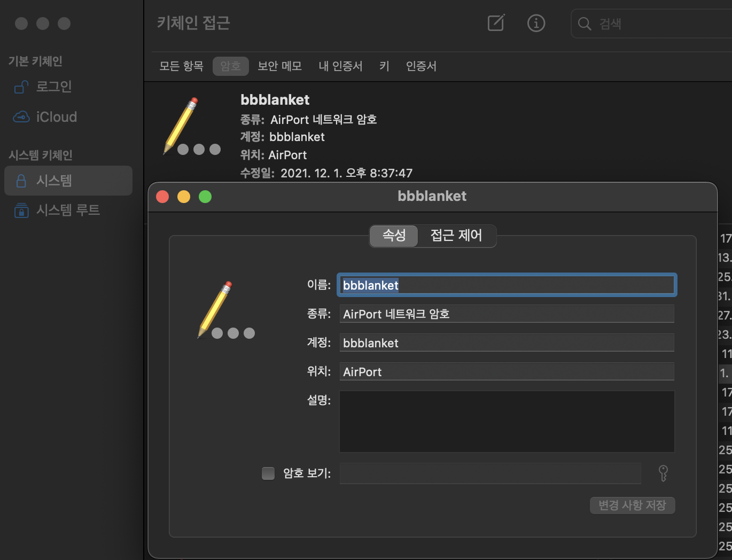Click the pencil icon beside bbblanket summary
The width and height of the screenshot is (732, 560).
(x=191, y=126)
